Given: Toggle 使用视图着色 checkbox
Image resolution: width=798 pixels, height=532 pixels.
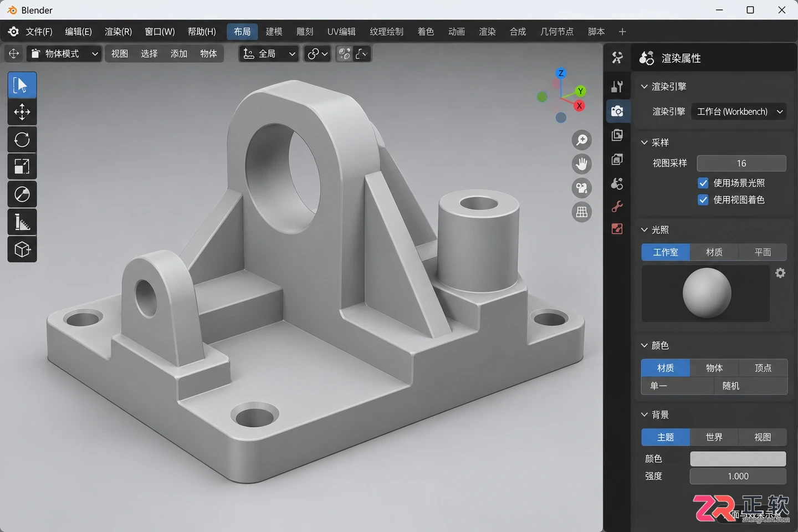Looking at the screenshot, I should coord(703,199).
